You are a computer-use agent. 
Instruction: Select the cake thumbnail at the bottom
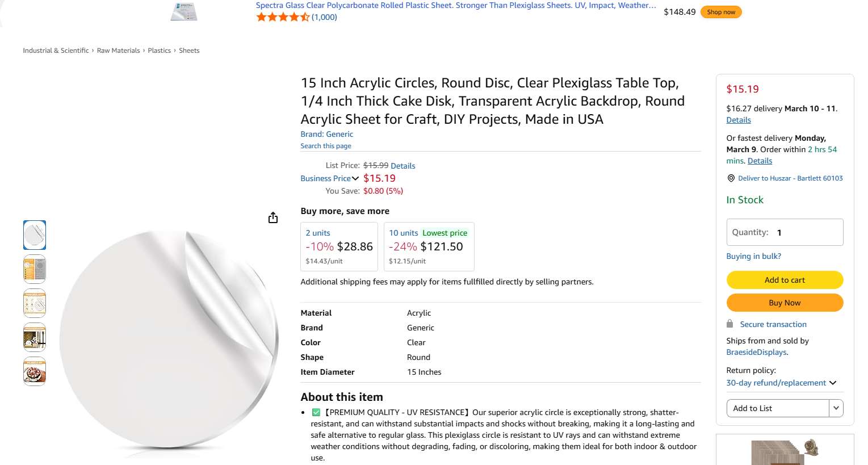click(x=35, y=371)
